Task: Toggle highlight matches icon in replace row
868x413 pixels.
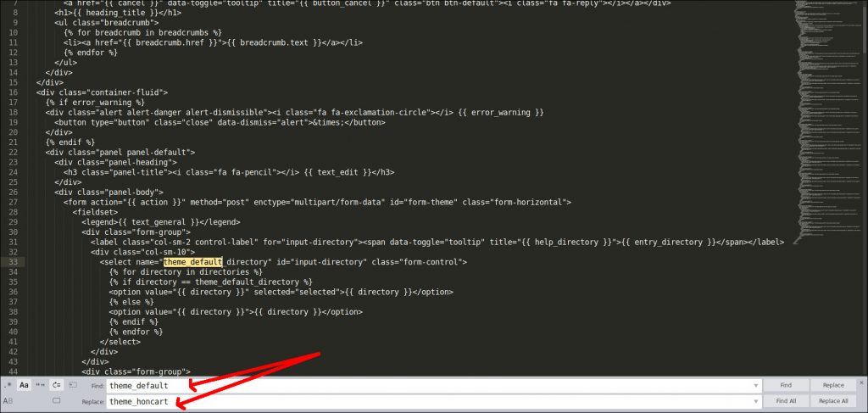Action: point(56,400)
